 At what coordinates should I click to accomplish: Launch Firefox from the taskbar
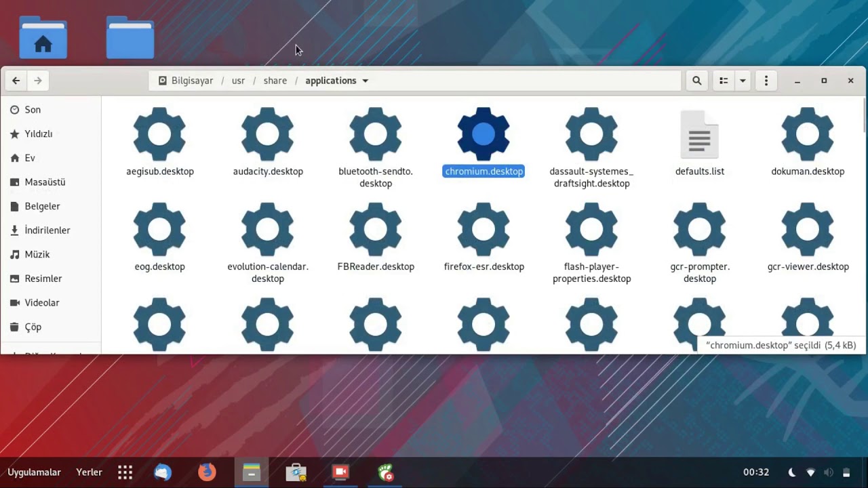pyautogui.click(x=207, y=472)
